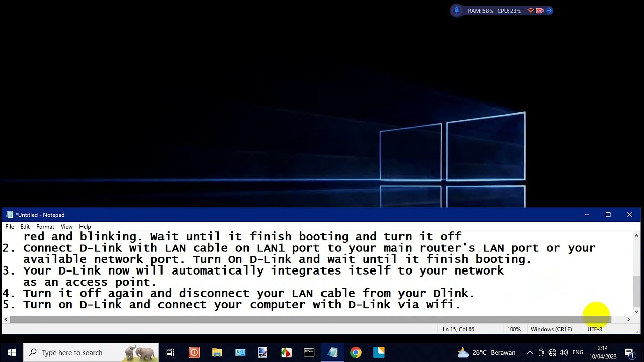
Task: Open the weather widget showing 26°C Berawan
Action: point(486,353)
